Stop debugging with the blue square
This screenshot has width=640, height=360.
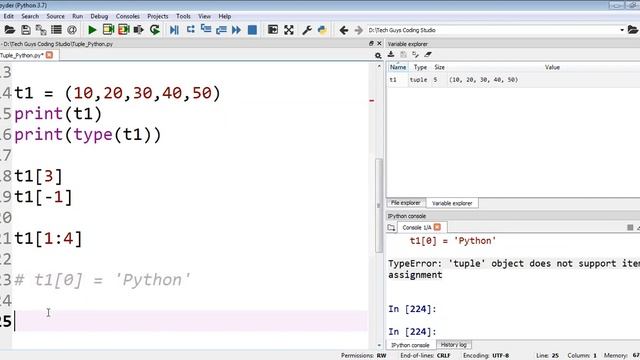[x=252, y=30]
